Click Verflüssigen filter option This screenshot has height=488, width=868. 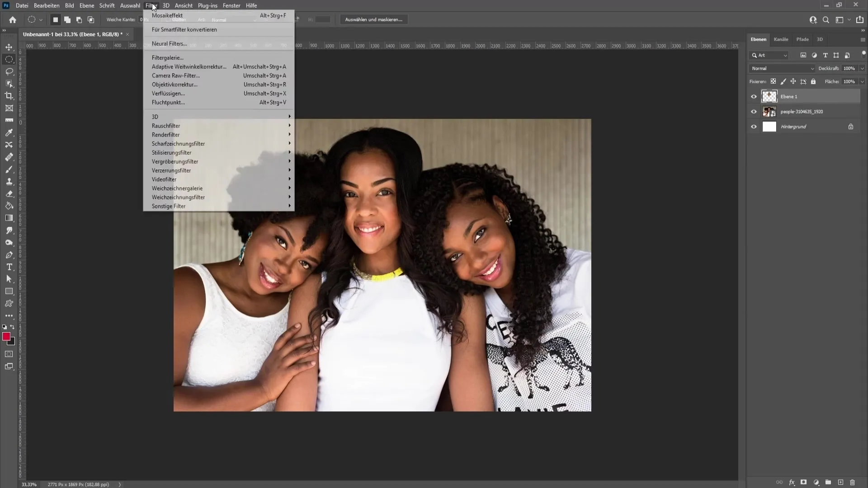169,94
